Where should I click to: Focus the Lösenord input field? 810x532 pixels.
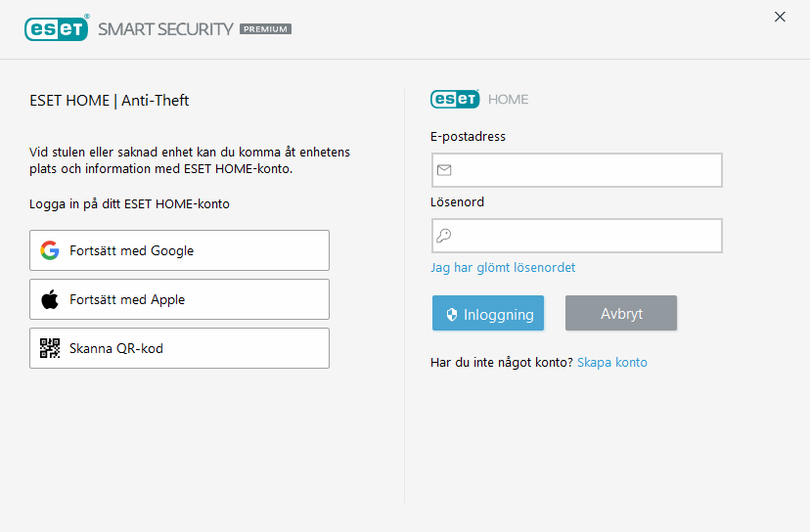pos(587,236)
